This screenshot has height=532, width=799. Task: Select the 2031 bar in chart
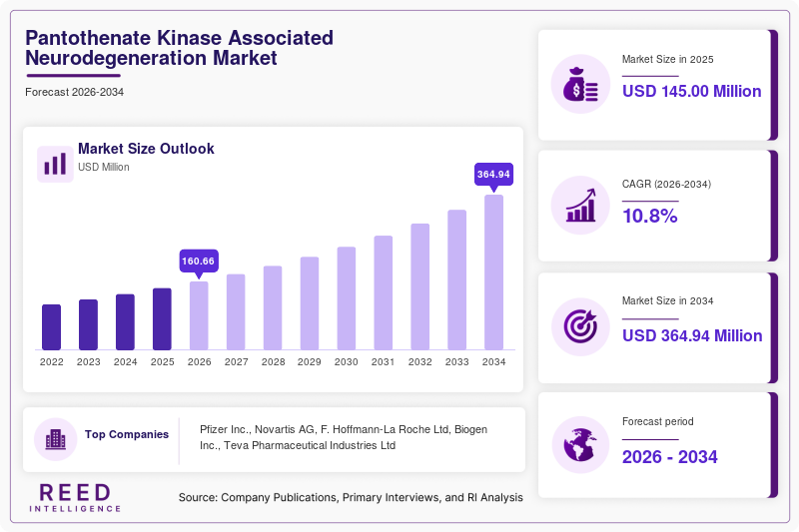point(384,292)
